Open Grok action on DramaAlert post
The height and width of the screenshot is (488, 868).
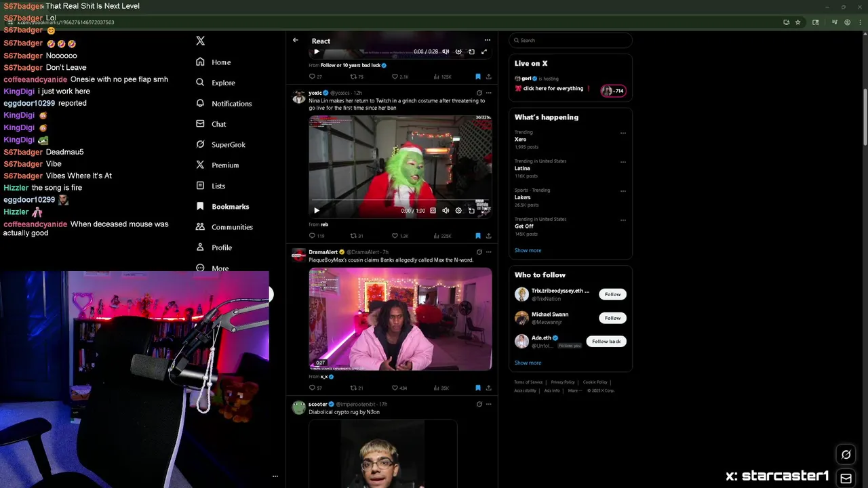tap(479, 252)
